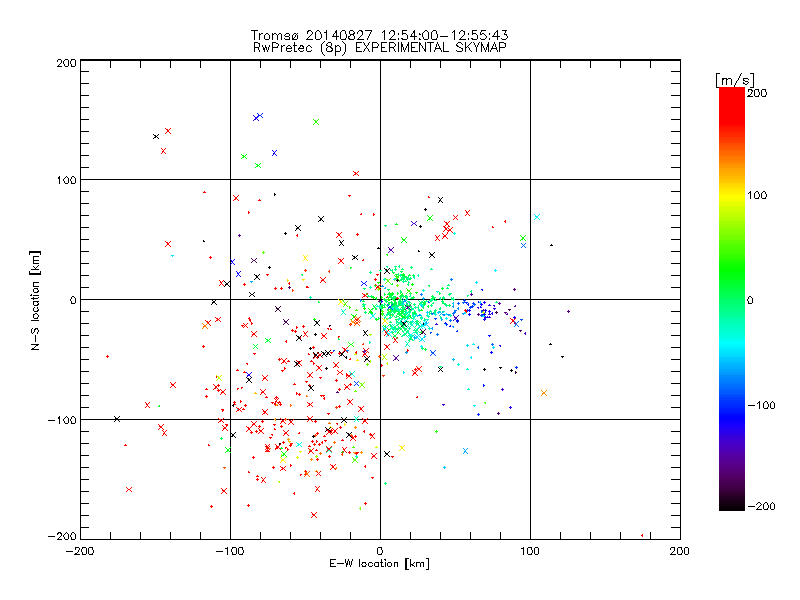
Task: Click the E-W location [km] axis label
Action: pyautogui.click(x=380, y=563)
